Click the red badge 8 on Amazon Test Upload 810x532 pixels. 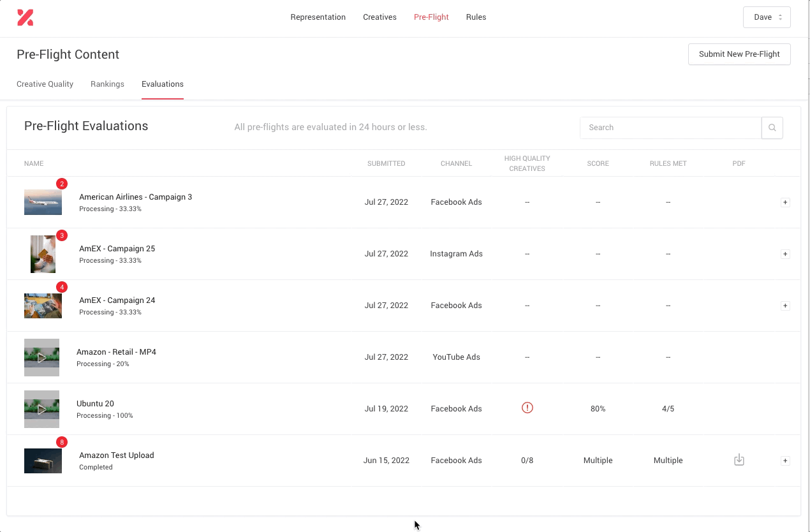[x=62, y=442]
